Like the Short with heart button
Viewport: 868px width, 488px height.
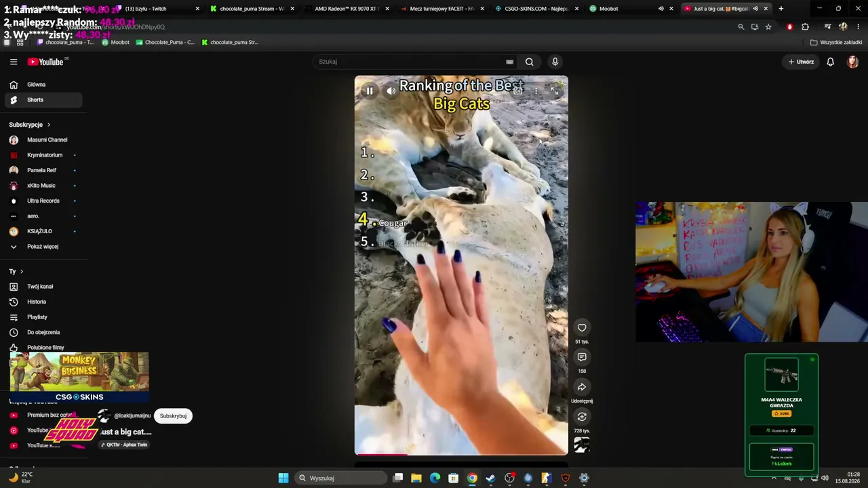click(582, 327)
